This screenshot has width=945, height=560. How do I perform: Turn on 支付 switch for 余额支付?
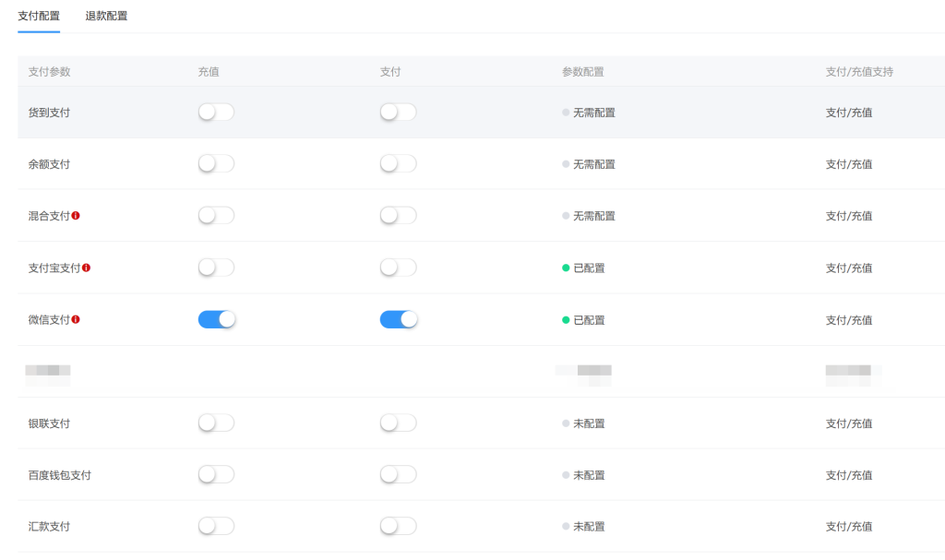398,163
